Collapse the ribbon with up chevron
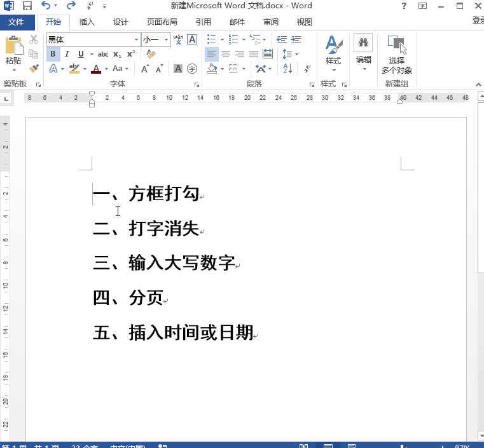484x448 pixels. [478, 85]
